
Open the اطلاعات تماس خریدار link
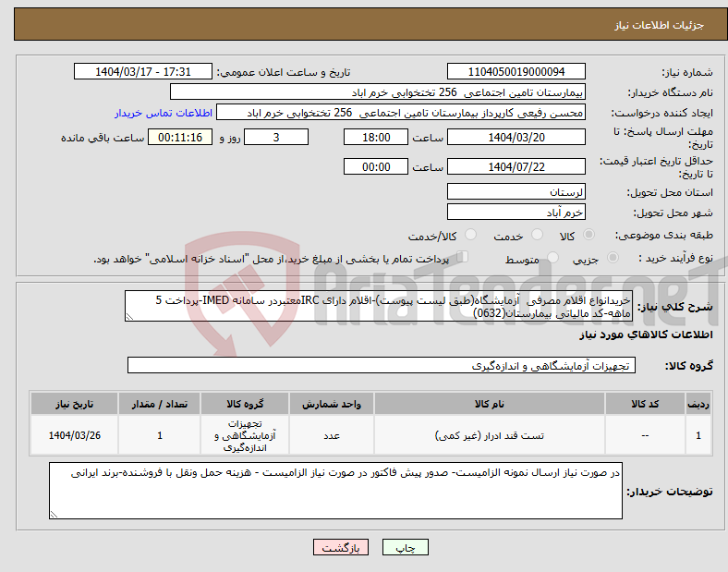coord(164,113)
